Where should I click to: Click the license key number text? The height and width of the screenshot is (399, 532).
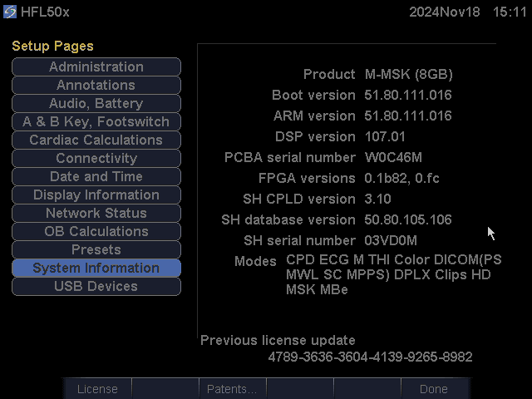(x=370, y=357)
